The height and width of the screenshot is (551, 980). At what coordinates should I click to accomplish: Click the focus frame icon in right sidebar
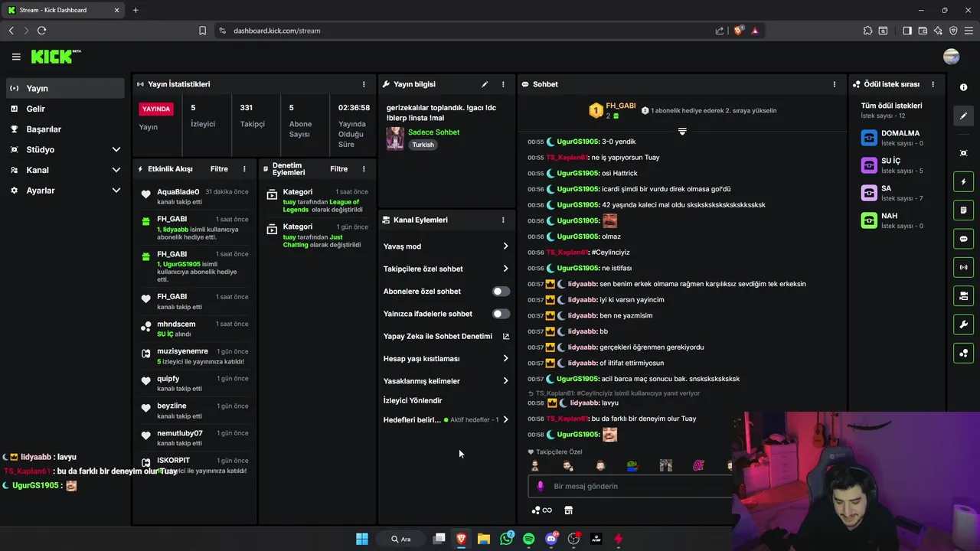point(964,153)
